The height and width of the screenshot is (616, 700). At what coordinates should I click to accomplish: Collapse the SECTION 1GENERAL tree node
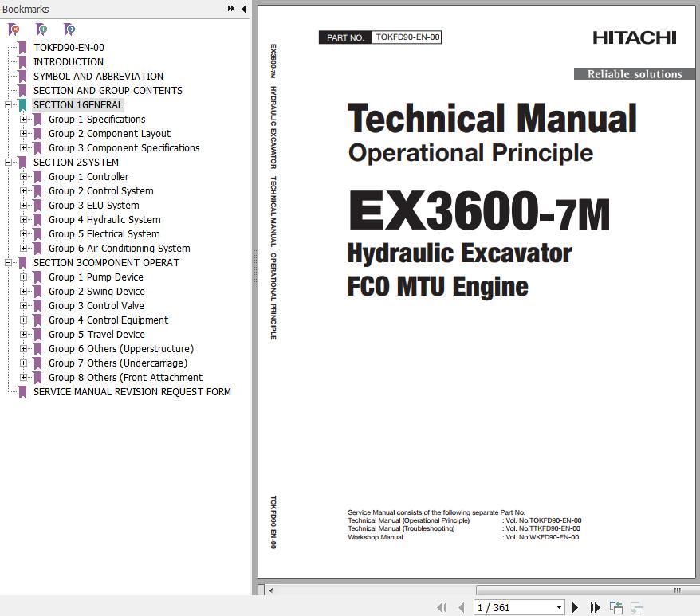(8, 105)
